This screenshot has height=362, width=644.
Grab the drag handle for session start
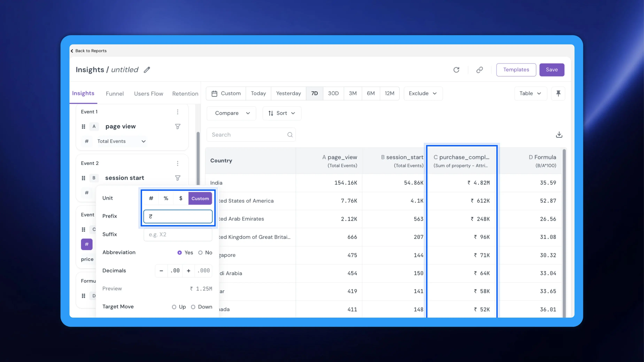[x=83, y=178]
